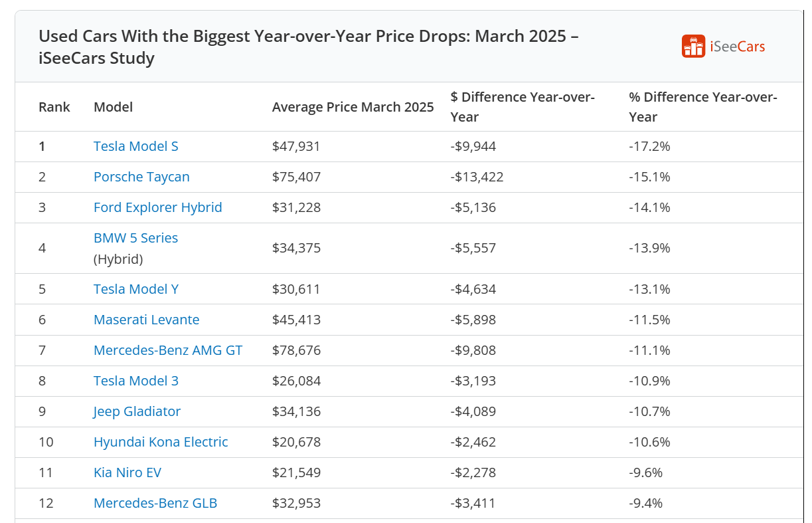The height and width of the screenshot is (523, 812).
Task: Open the Tesla Model Y link
Action: [136, 289]
